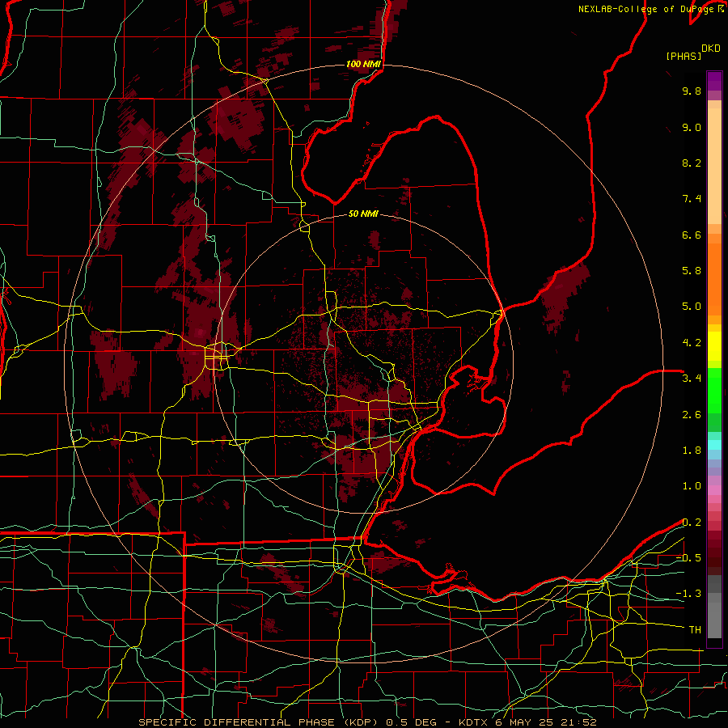This screenshot has height=728, width=728.
Task: Click the "TH" threshold label on legend
Action: (x=695, y=630)
